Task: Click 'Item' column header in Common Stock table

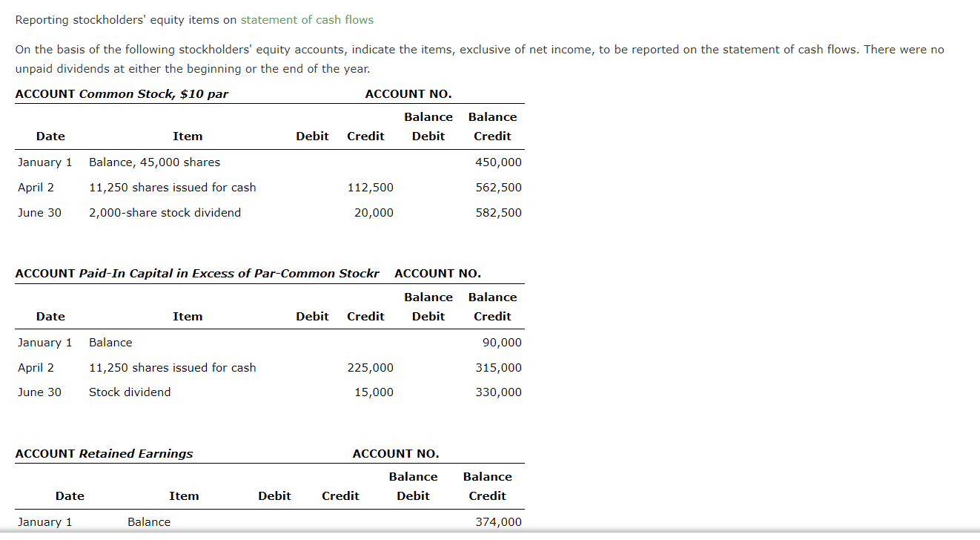Action: click(188, 136)
